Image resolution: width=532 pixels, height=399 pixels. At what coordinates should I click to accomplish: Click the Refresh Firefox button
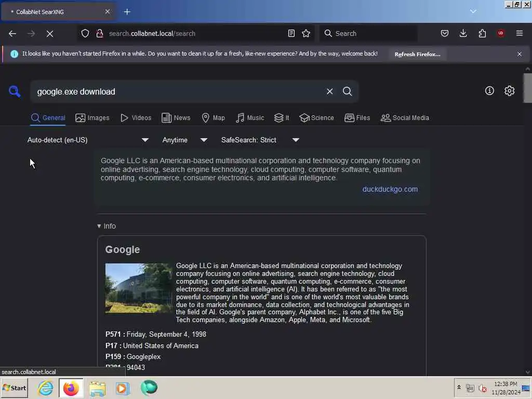click(417, 54)
